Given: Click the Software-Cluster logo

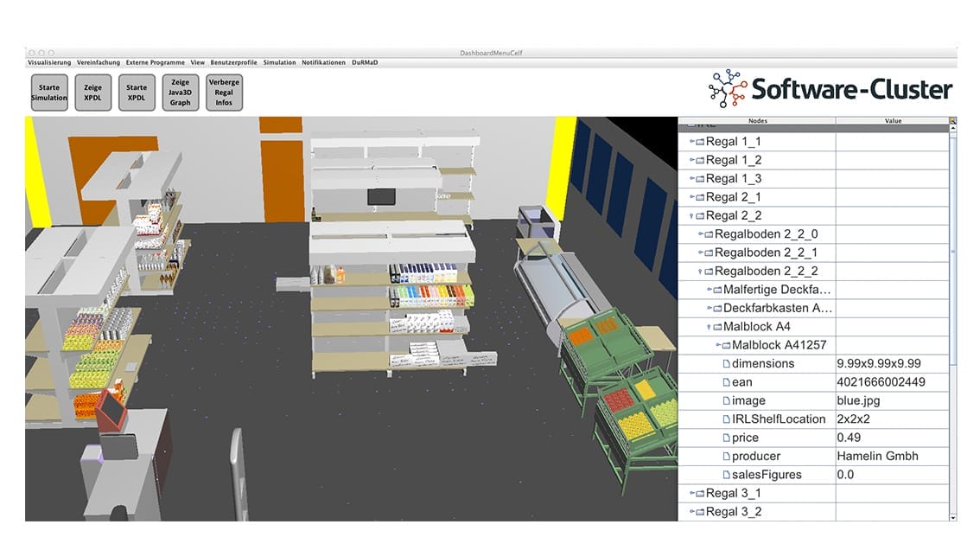Looking at the screenshot, I should click(x=830, y=89).
